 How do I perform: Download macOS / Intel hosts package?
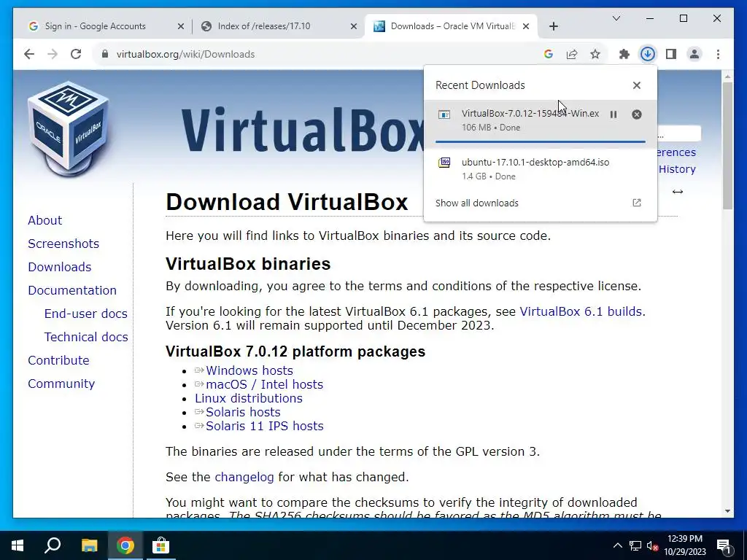[264, 384]
